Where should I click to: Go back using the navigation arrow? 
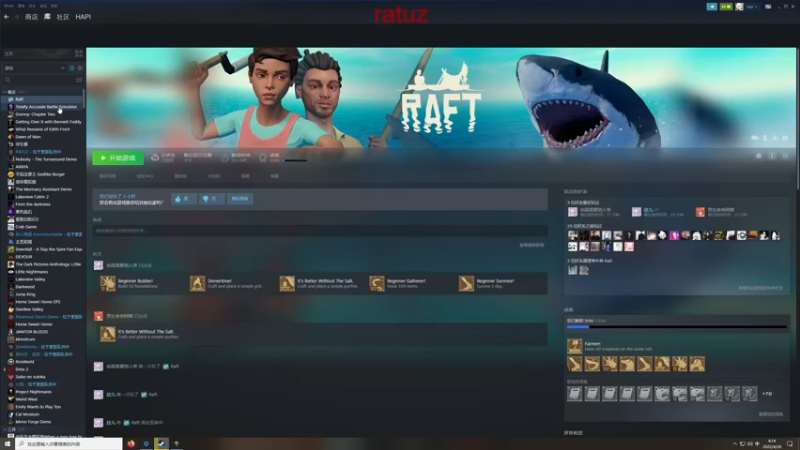[6, 17]
